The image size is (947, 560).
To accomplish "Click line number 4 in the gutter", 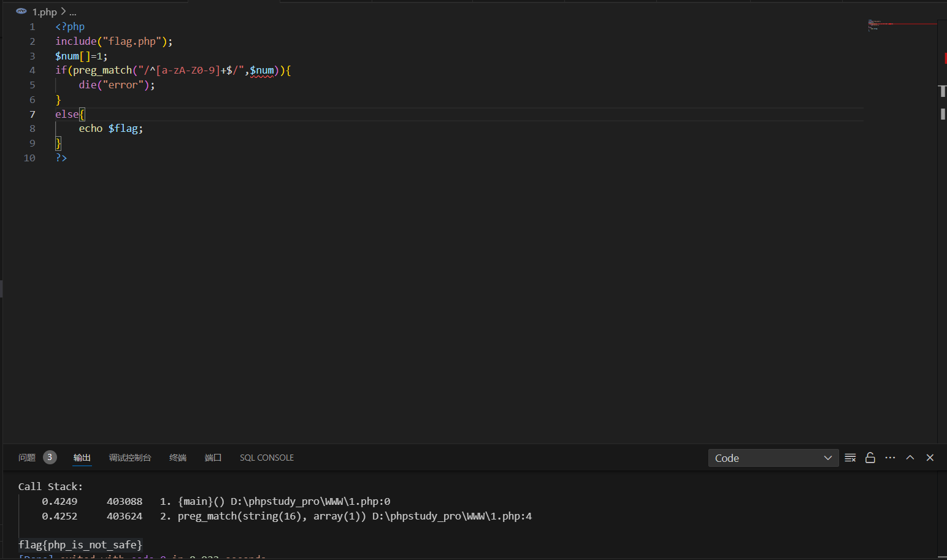I will tap(33, 71).
